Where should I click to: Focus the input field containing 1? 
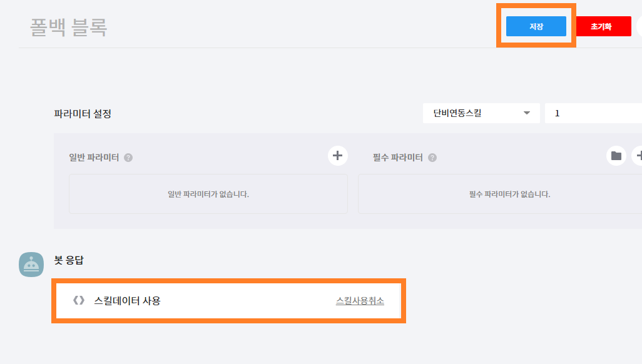pos(593,113)
